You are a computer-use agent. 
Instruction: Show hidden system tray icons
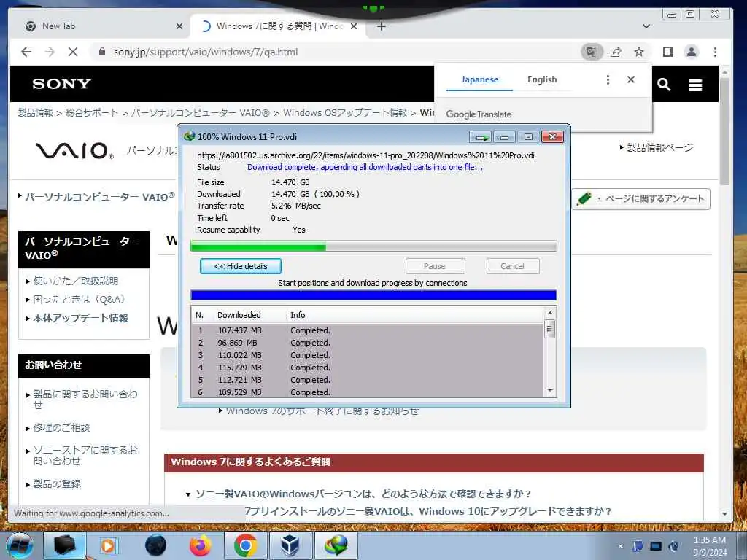click(x=620, y=546)
